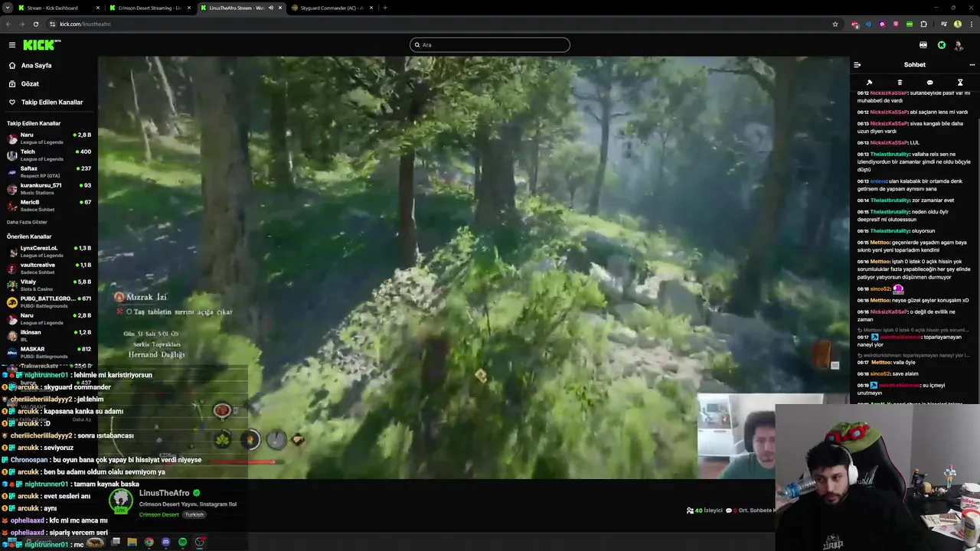This screenshot has height=551, width=980.
Task: Collapse the Sohbet chat panel
Action: pos(857,65)
